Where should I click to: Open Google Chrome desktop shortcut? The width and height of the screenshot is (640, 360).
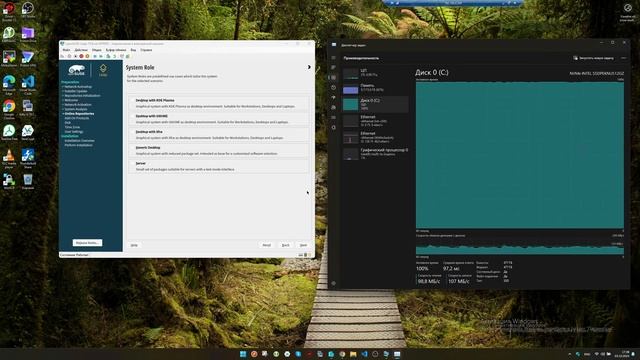(x=9, y=108)
